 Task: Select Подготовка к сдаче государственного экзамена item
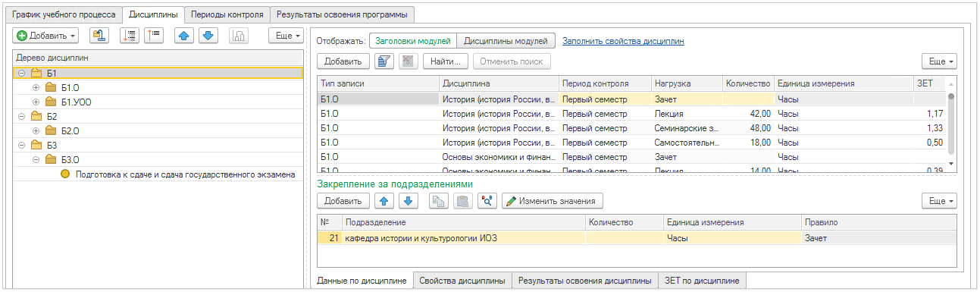click(x=185, y=174)
